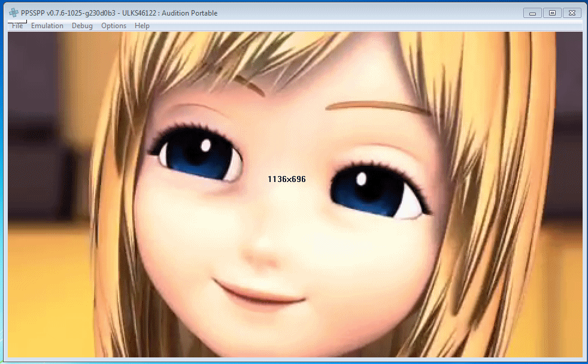This screenshot has height=364, width=588.
Task: Open the Help menu
Action: click(142, 26)
